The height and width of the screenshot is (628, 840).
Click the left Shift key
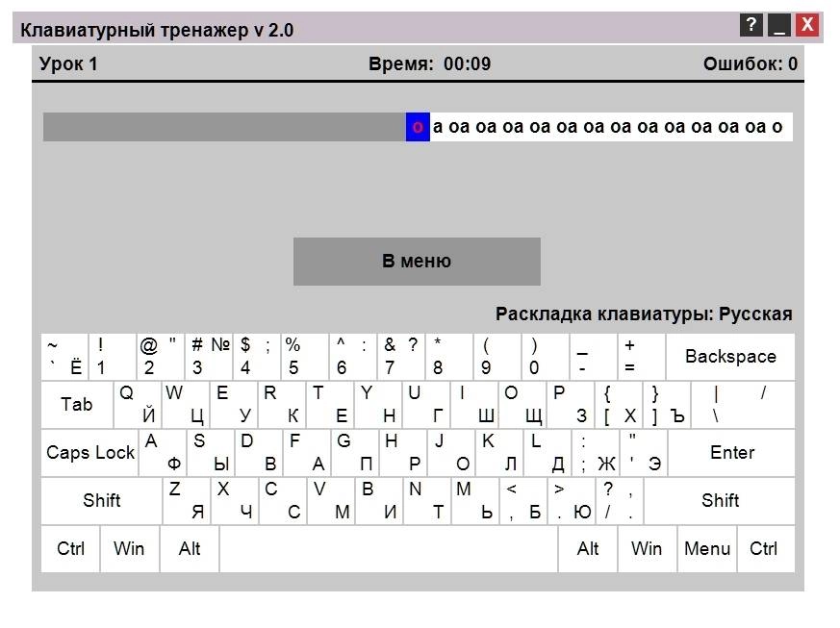tap(102, 501)
